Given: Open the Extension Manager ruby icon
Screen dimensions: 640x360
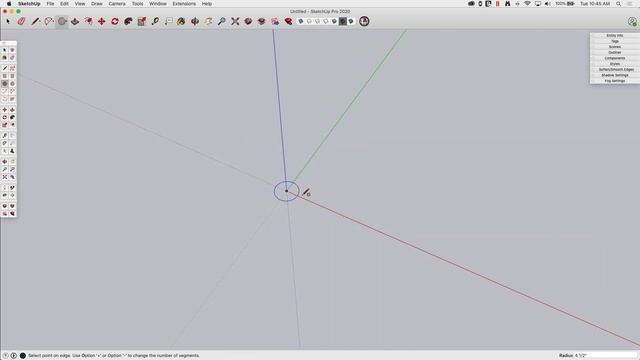Looking at the screenshot, I should (289, 21).
